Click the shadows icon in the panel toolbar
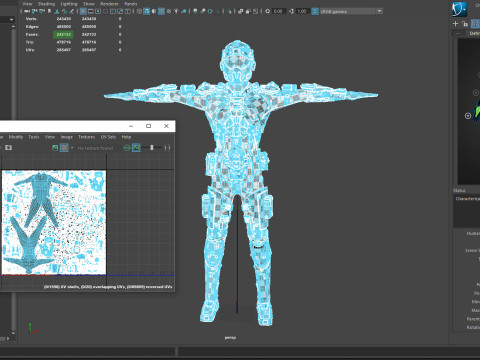480x360 pixels. coord(183,11)
